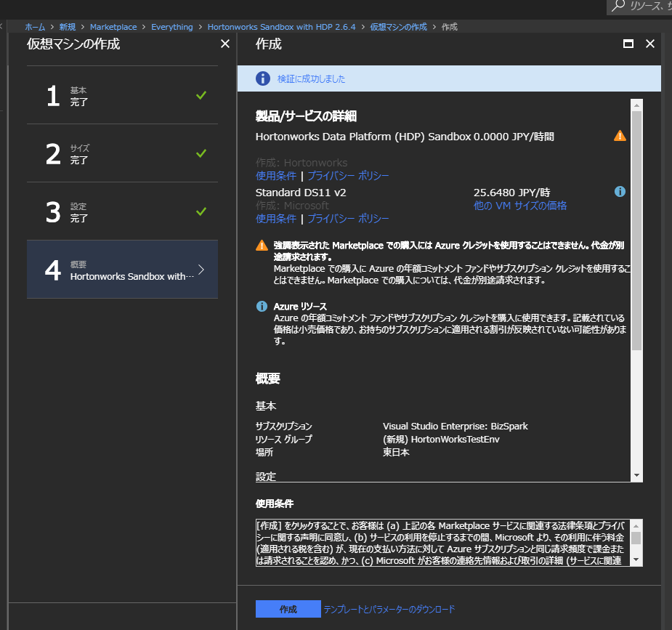Go to 仮想マシンの作成 breadcrumb

coord(399,27)
